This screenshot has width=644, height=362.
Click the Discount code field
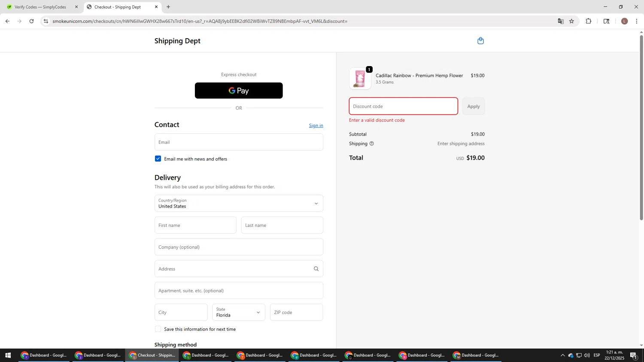click(x=403, y=106)
